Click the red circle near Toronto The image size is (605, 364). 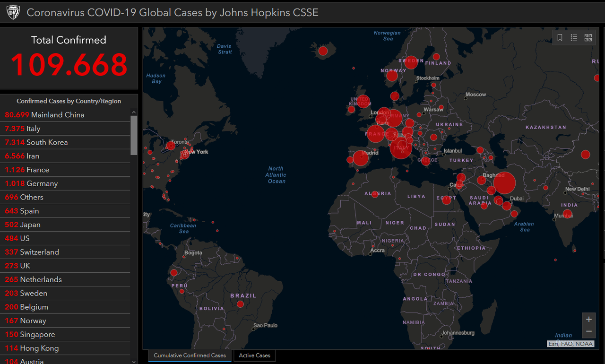171,146
